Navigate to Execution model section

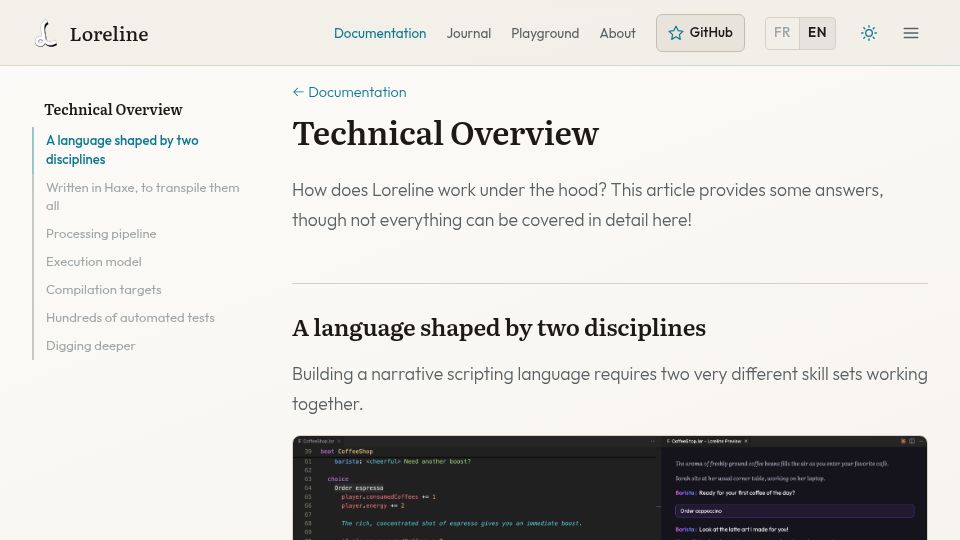[94, 262]
